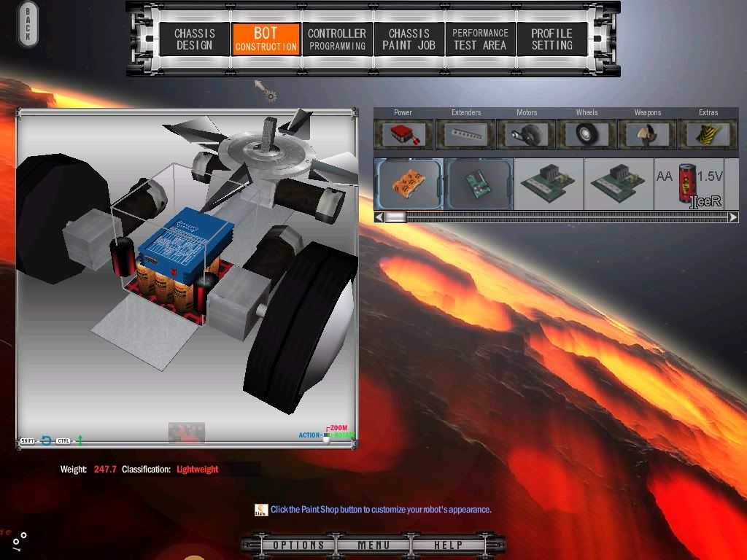Screen dimensions: 747x560
Task: Click the Paint Shop tip text
Action: coord(381,510)
